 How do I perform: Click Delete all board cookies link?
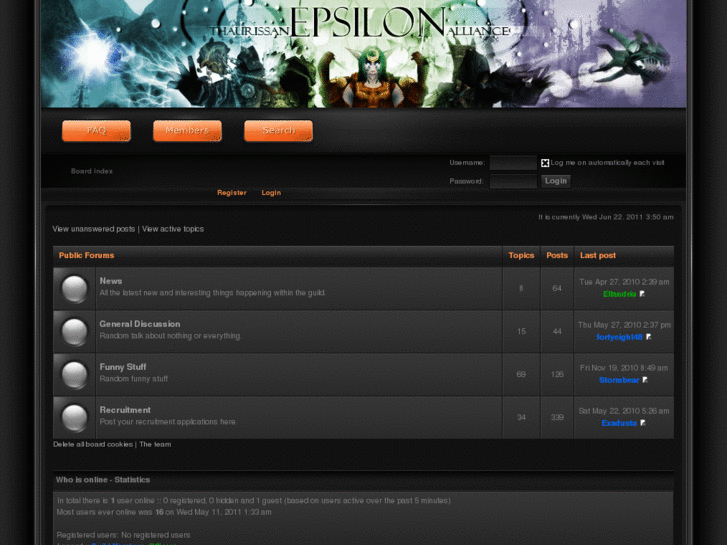point(93,444)
